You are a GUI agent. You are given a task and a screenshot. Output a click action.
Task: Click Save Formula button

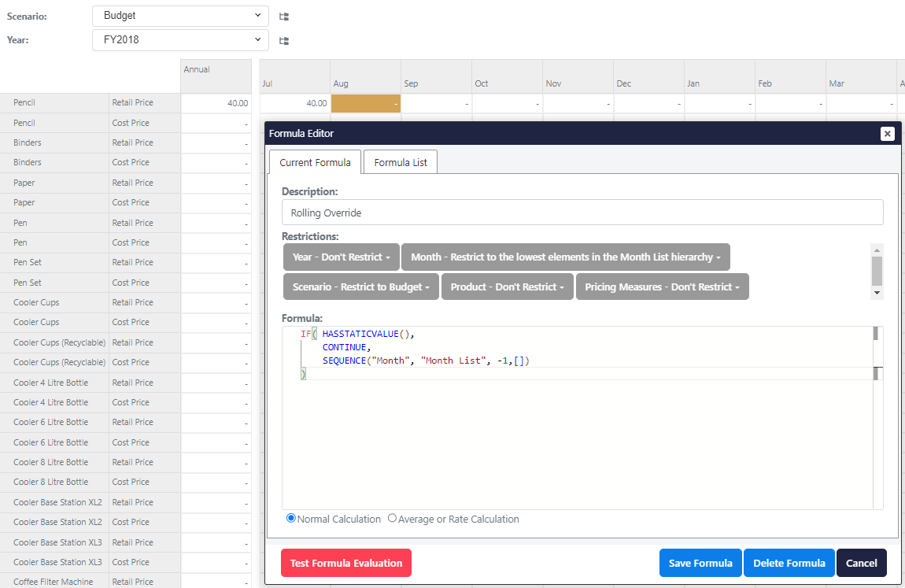pos(700,563)
